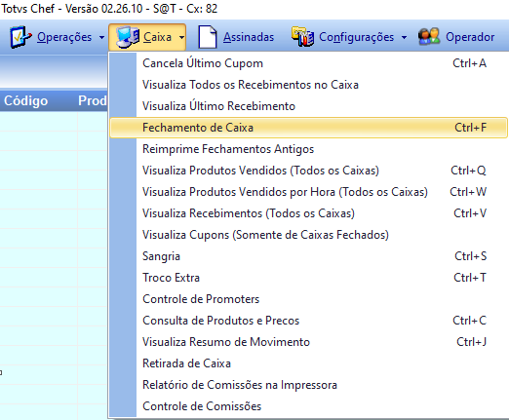Click the Prod column header
509x420 pixels.
93,101
